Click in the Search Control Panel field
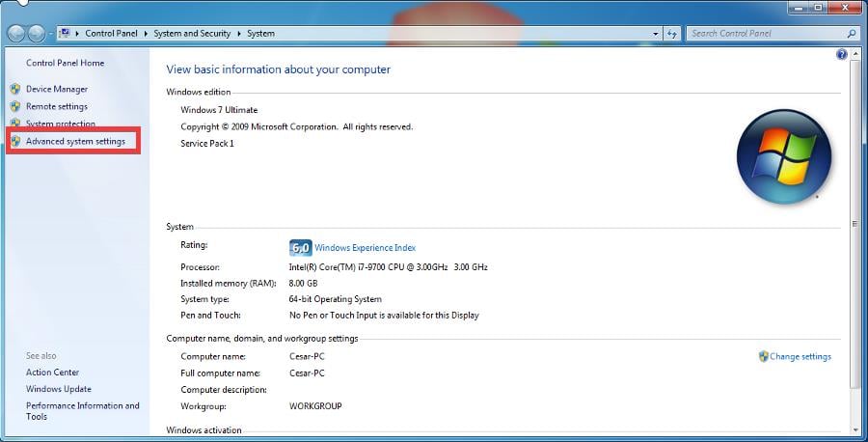This screenshot has height=442, width=868. tap(766, 34)
